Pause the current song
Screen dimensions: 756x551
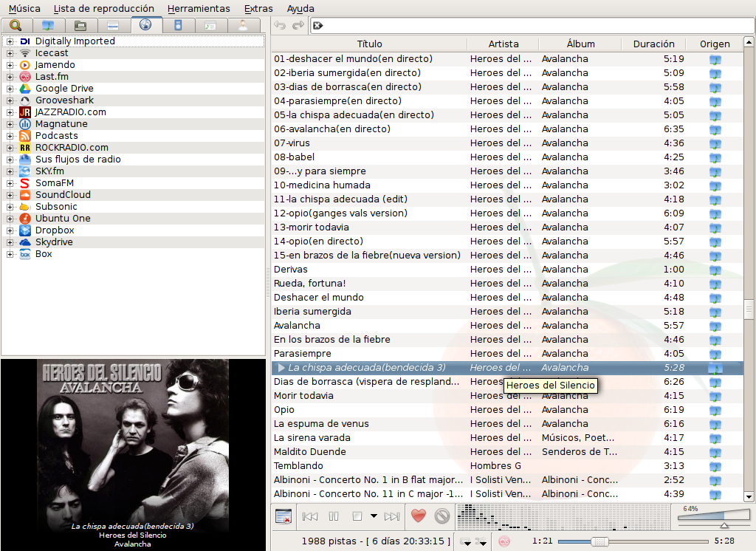point(334,516)
